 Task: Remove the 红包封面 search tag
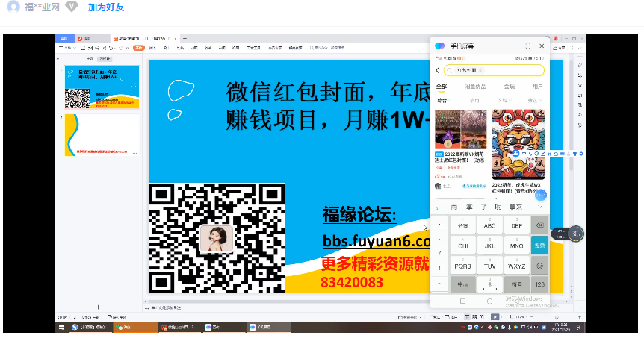pos(480,71)
